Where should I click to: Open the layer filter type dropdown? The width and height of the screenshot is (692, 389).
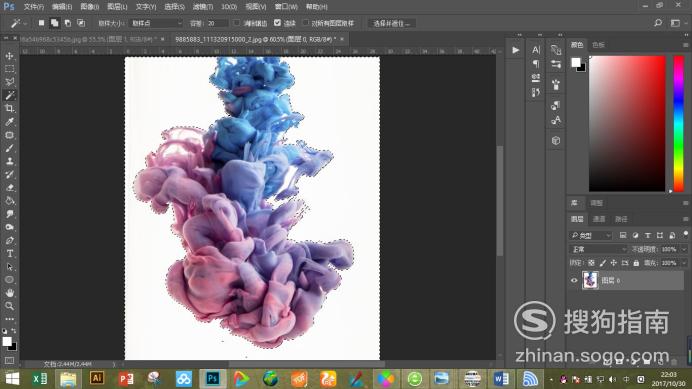click(590, 235)
